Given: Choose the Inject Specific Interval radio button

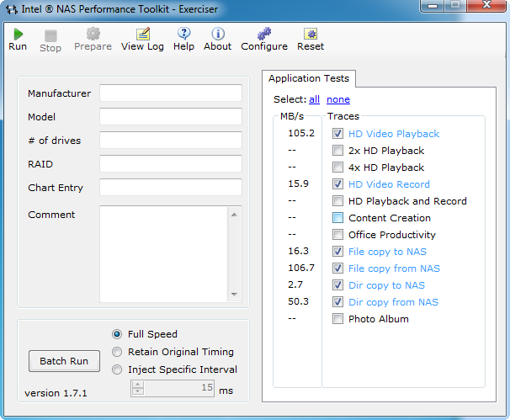Looking at the screenshot, I should click(x=117, y=369).
